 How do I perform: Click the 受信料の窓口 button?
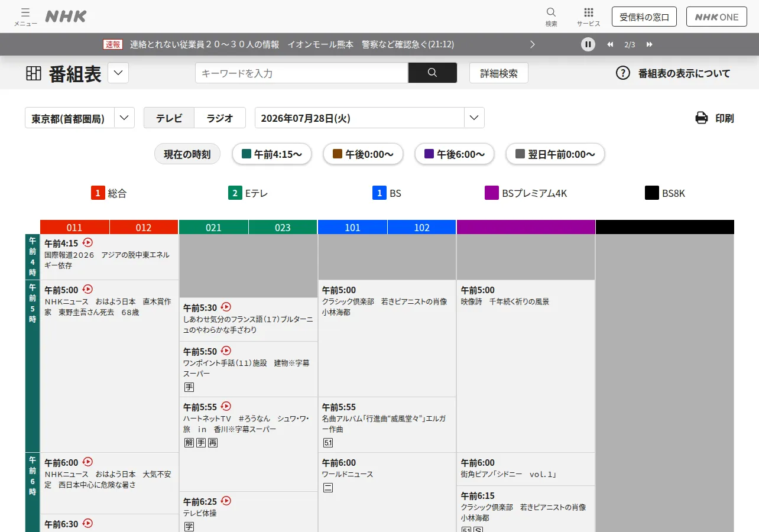coord(644,17)
